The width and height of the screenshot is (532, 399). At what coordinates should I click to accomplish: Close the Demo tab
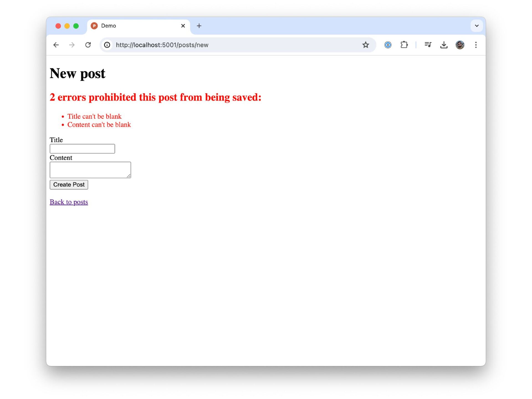[x=183, y=26]
